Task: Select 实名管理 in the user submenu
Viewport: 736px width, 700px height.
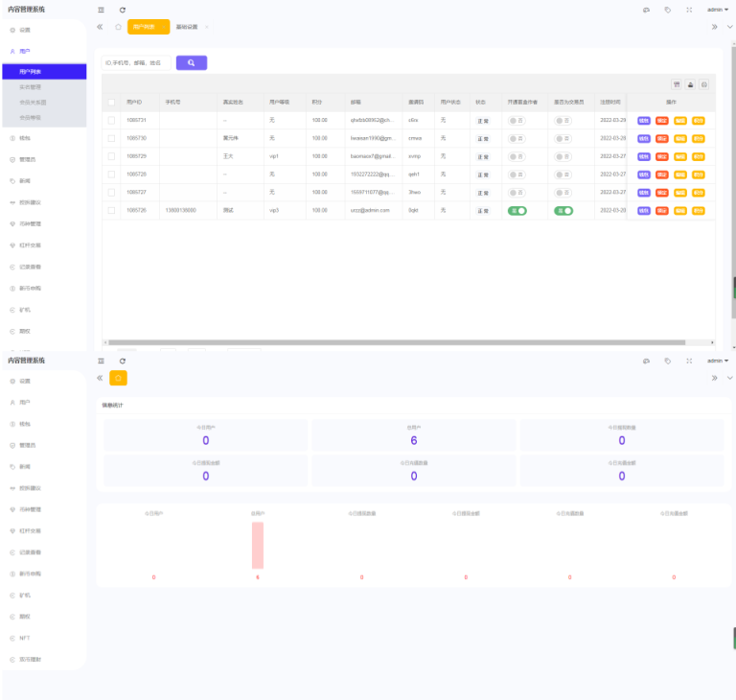Action: pyautogui.click(x=31, y=86)
